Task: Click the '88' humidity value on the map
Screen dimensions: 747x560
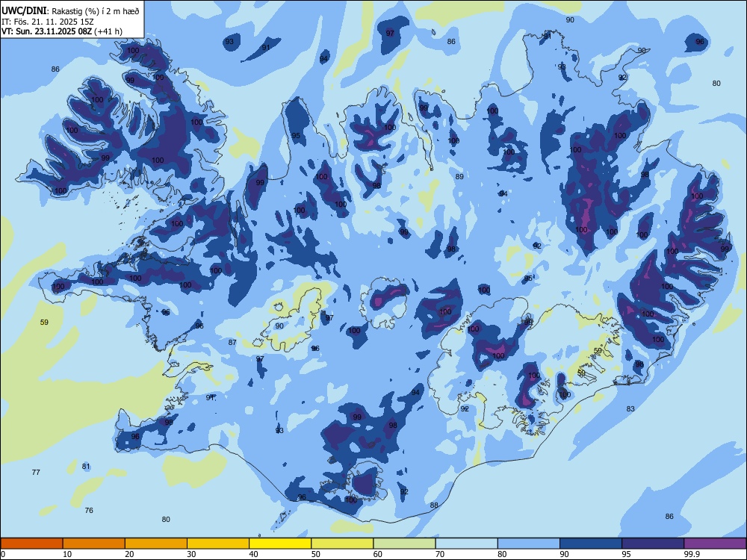Action: [x=434, y=505]
